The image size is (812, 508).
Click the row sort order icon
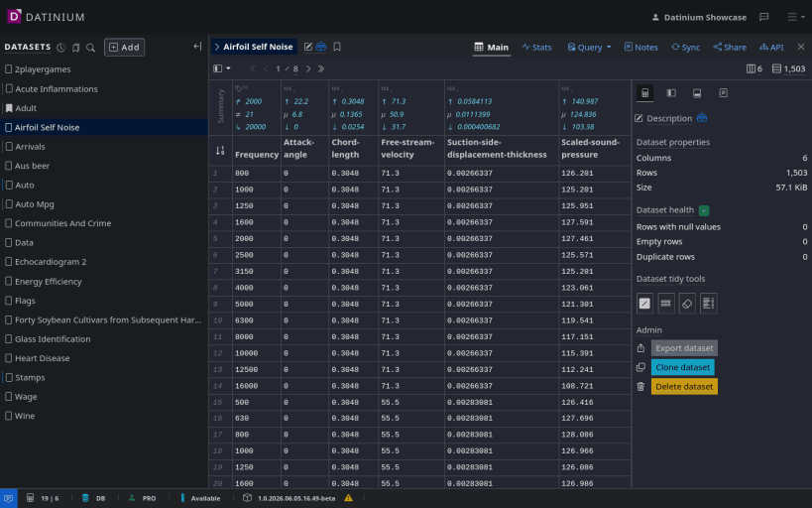220,151
